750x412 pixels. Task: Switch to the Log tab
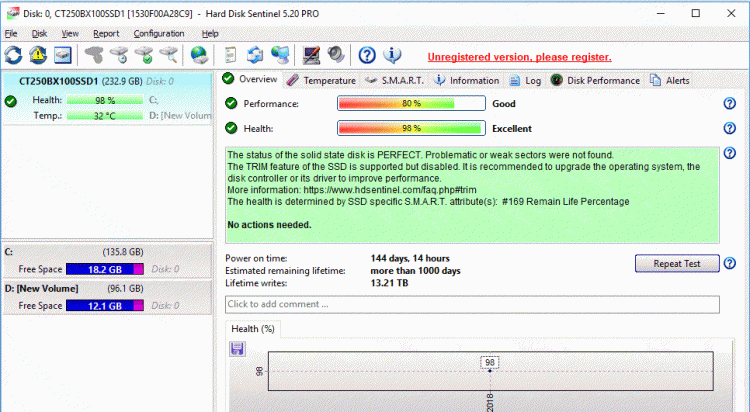[525, 80]
